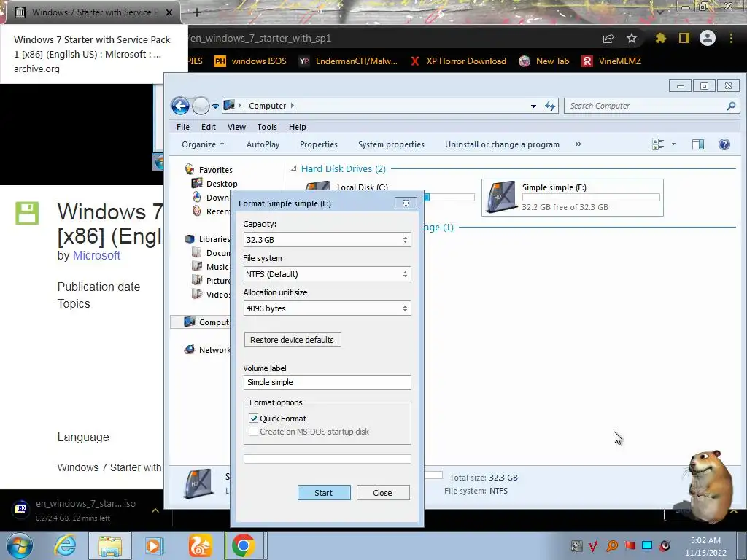Click the Explorer forward arrow button

coord(201,106)
